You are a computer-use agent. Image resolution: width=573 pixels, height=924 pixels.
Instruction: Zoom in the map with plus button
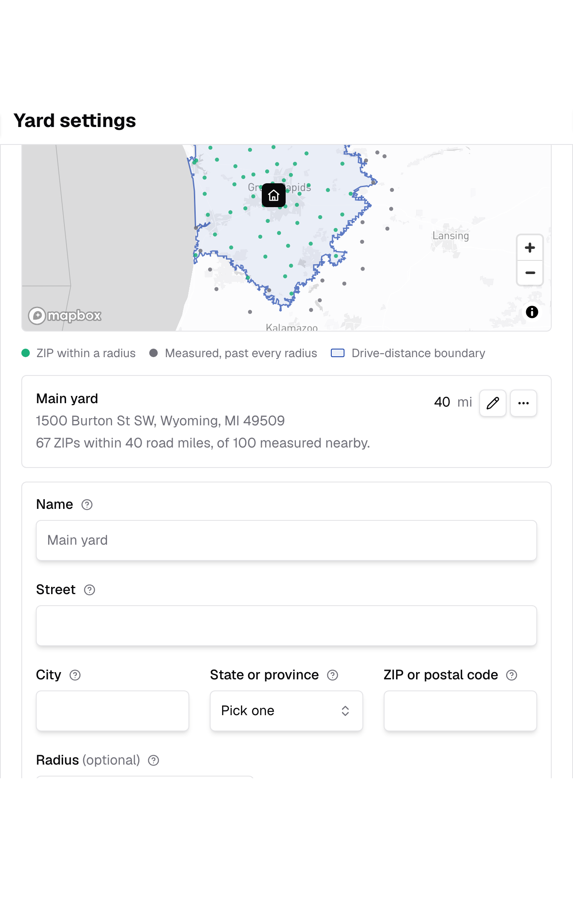point(530,248)
